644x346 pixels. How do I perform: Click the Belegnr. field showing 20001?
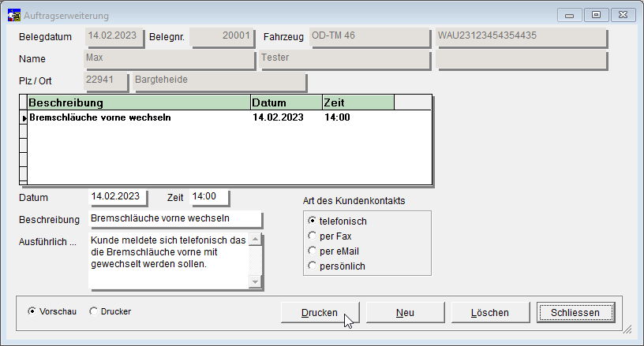pyautogui.click(x=223, y=36)
